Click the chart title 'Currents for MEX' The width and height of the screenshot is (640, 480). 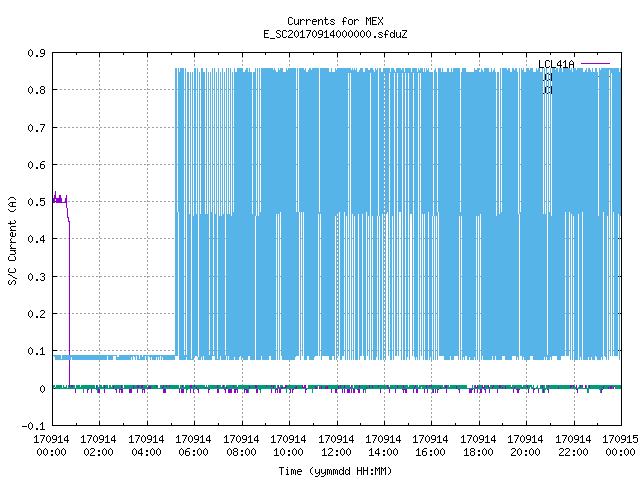click(x=335, y=21)
